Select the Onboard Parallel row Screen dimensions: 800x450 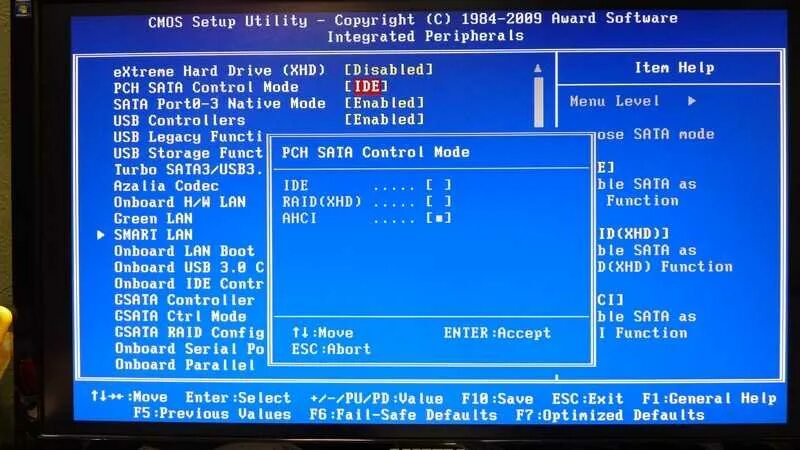point(184,365)
